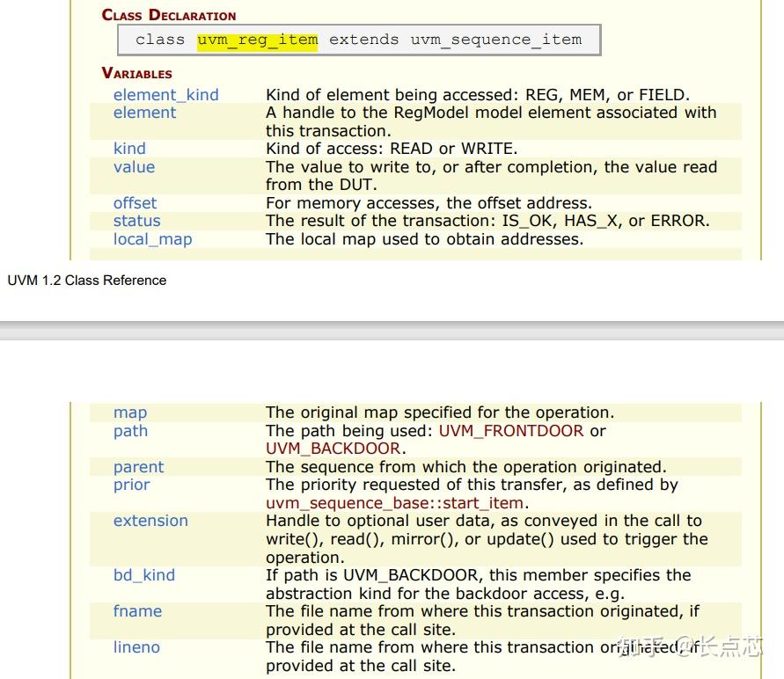Click the lineno variable link
The width and height of the screenshot is (784, 679).
(136, 647)
